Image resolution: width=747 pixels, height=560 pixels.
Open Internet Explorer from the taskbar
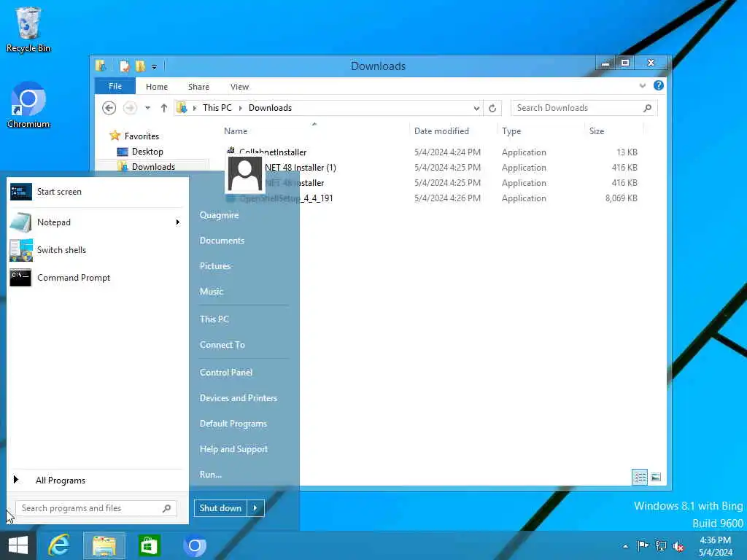[59, 545]
